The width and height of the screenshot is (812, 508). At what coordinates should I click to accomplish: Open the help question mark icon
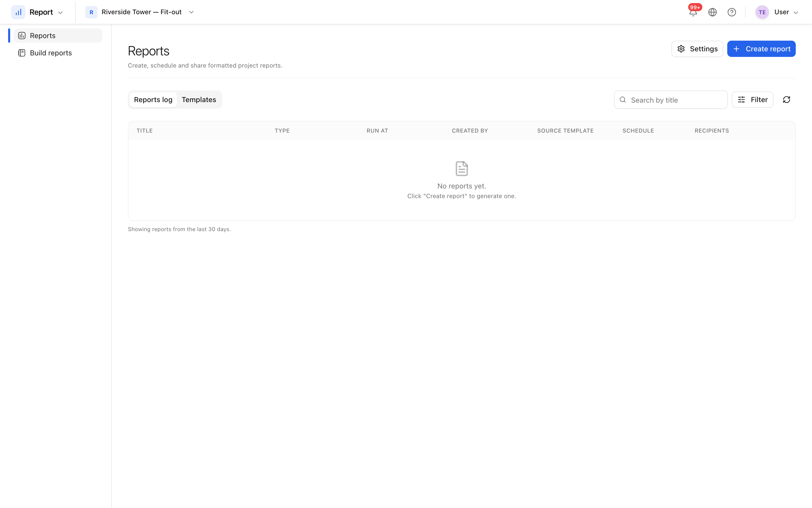pos(732,12)
